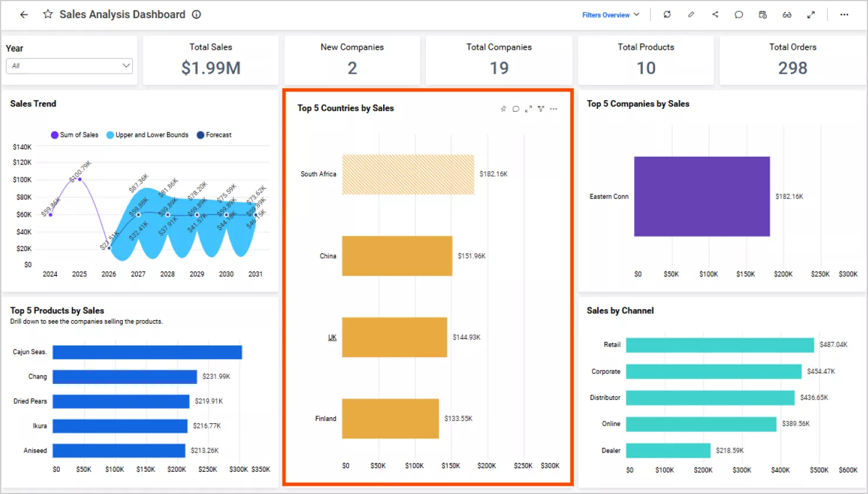Drill into the Dried Pears bar

pyautogui.click(x=121, y=402)
